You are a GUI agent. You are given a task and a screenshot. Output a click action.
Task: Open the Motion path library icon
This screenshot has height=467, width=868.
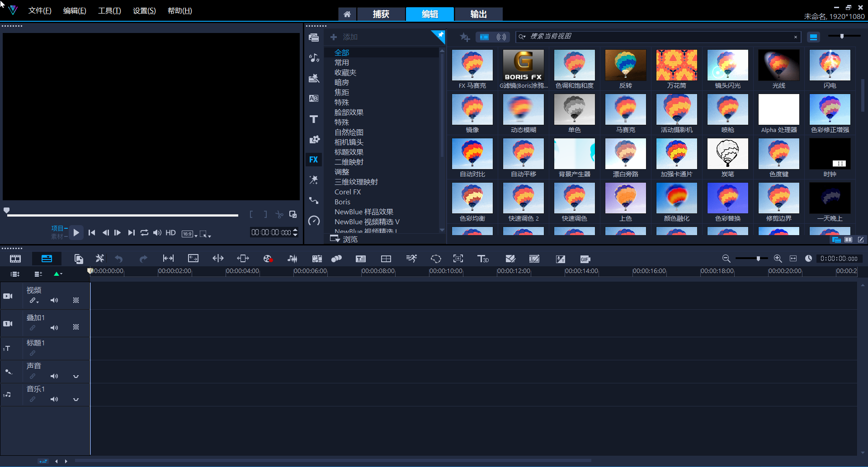pos(314,200)
